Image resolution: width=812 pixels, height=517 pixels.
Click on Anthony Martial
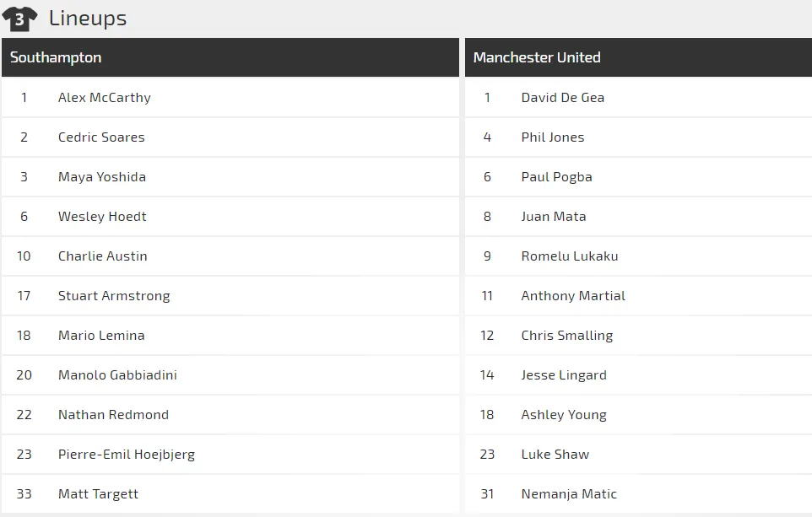(x=573, y=296)
